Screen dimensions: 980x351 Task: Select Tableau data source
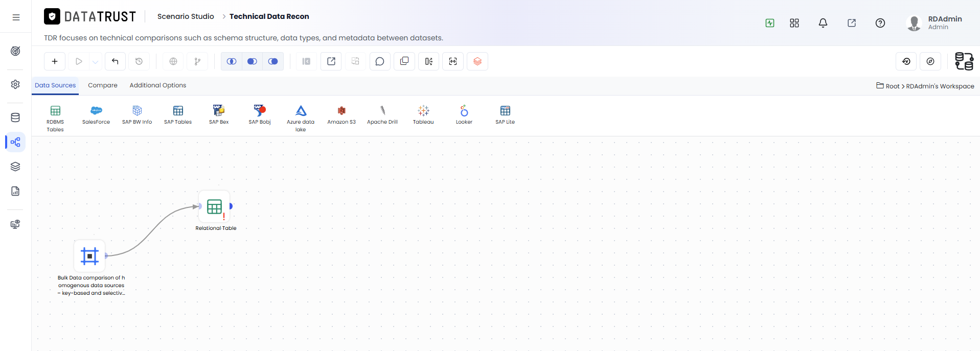point(423,115)
